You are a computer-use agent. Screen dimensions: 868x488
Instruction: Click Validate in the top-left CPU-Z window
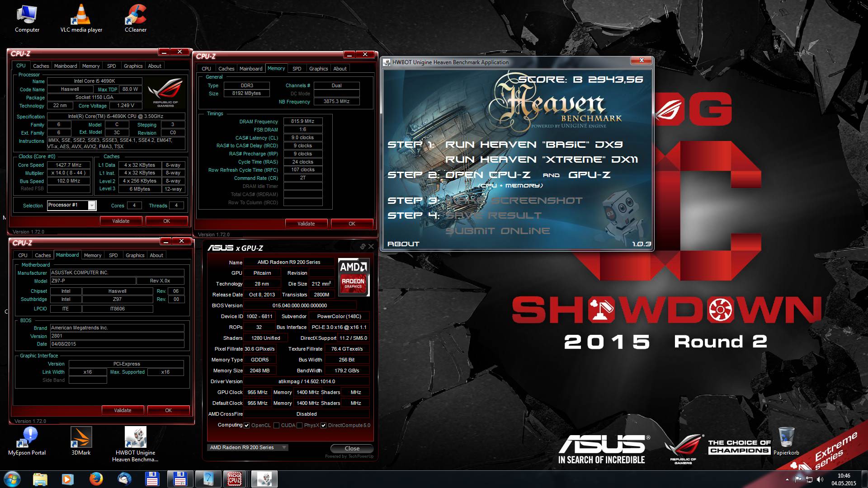[121, 221]
